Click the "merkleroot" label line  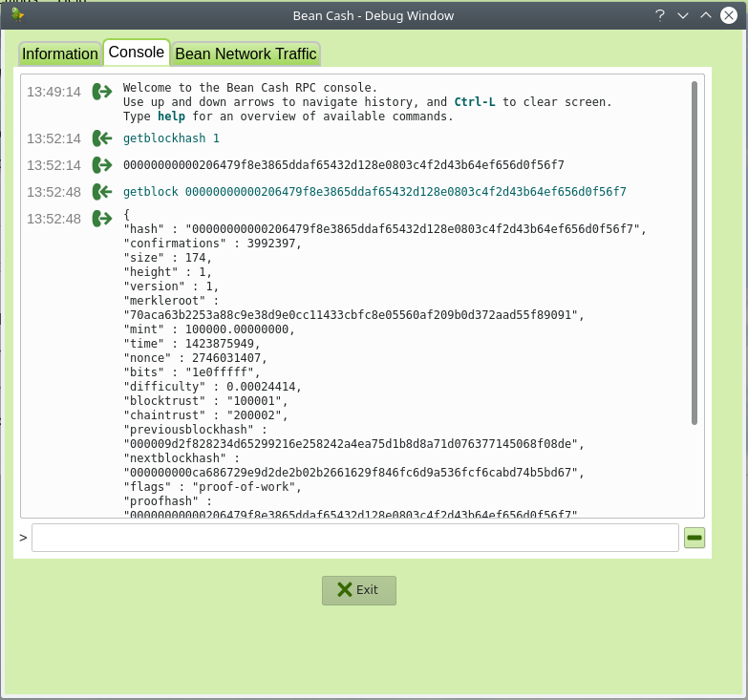171,301
